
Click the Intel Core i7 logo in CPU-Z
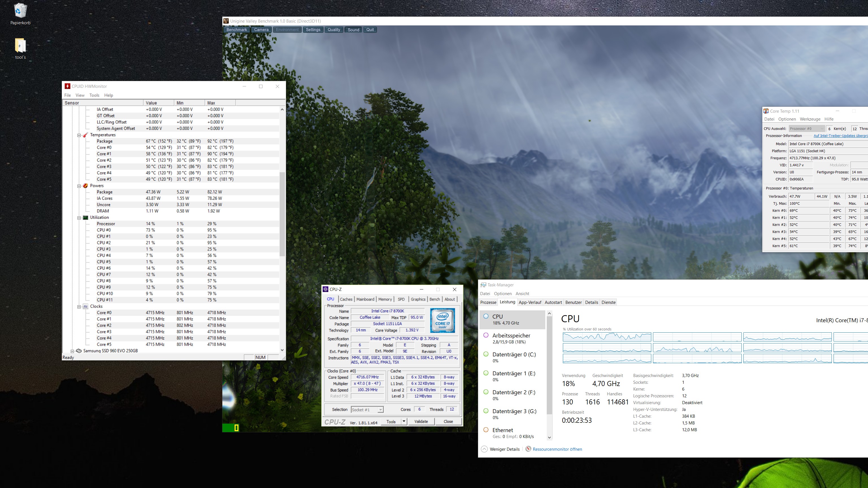click(x=442, y=321)
